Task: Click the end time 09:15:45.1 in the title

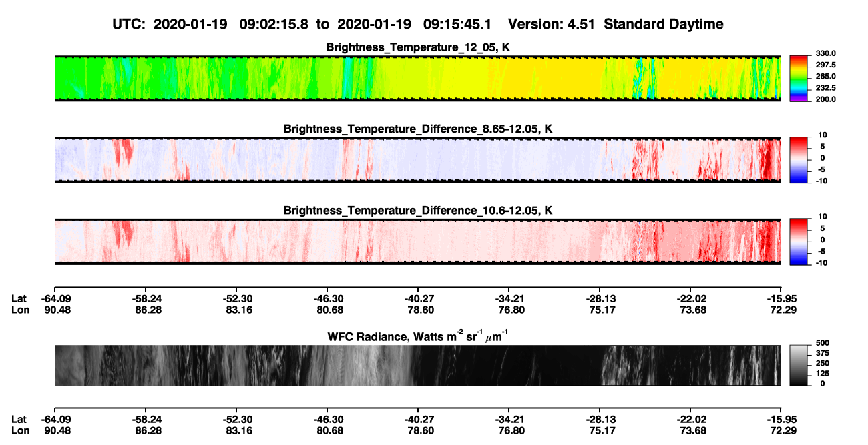Action: pos(459,25)
